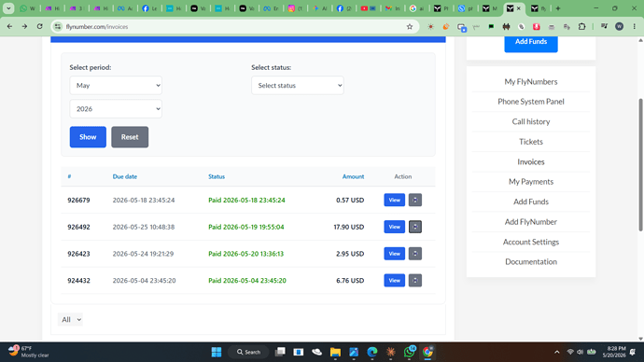This screenshot has height=362, width=644.
Task: Click the Reset button
Action: tap(130, 137)
